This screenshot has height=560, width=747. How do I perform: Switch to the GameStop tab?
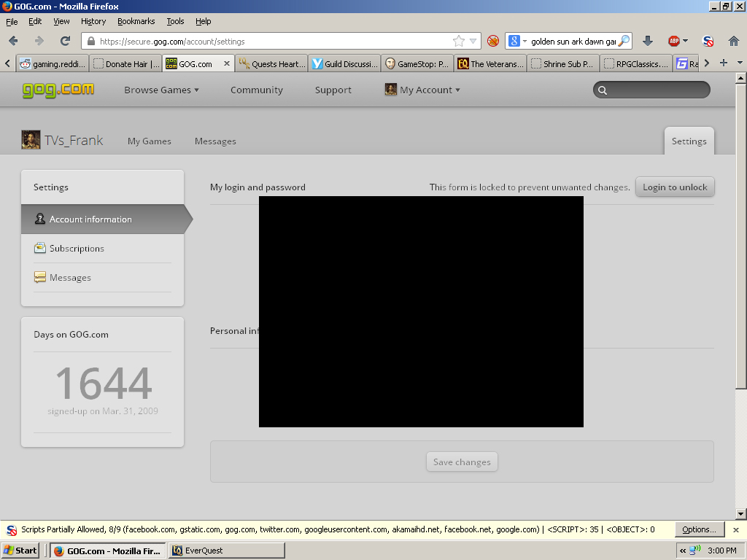418,64
